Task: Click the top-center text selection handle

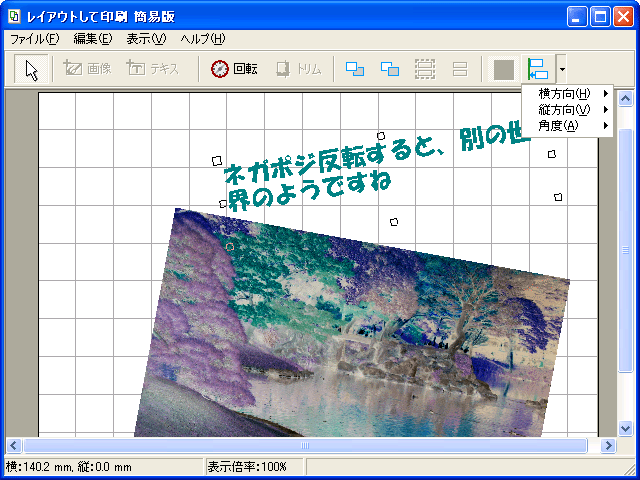Action: [381, 136]
